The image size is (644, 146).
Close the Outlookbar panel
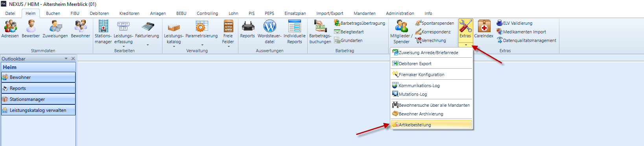[73, 58]
